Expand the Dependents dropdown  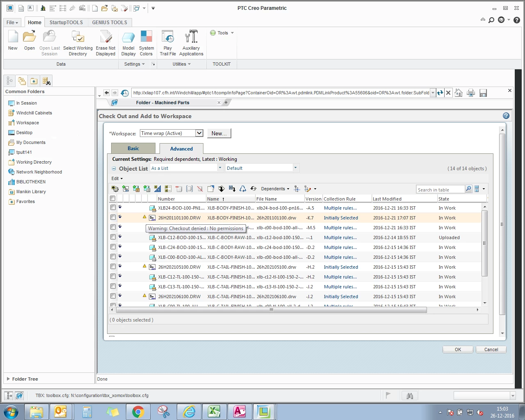275,189
